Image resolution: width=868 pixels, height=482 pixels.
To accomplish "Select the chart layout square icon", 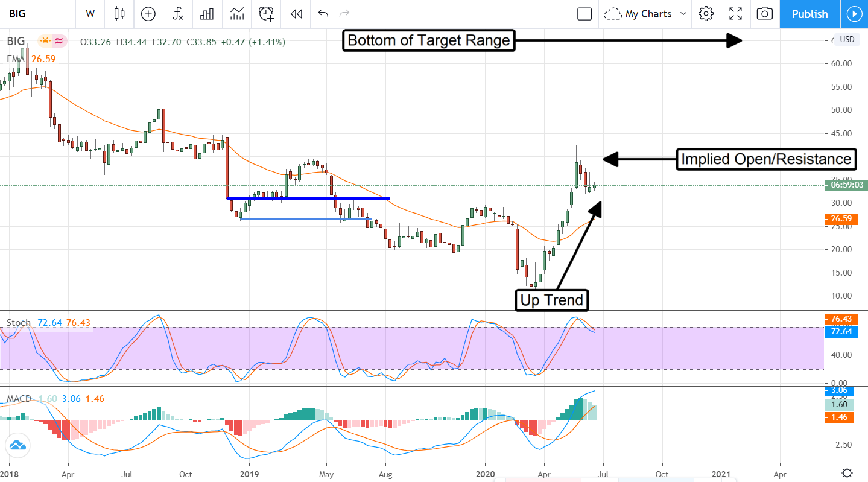I will pyautogui.click(x=584, y=14).
